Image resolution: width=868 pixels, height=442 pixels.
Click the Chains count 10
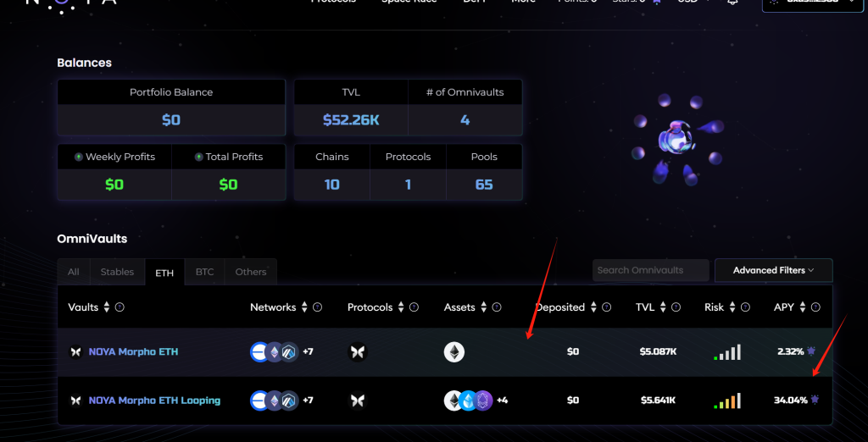(332, 185)
